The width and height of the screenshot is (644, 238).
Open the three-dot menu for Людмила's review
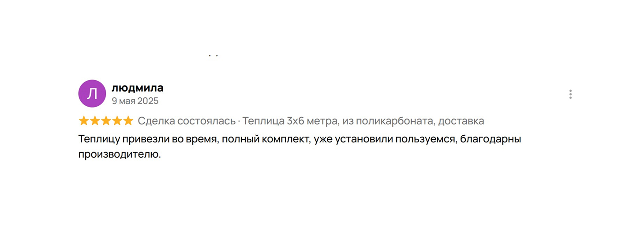(570, 94)
